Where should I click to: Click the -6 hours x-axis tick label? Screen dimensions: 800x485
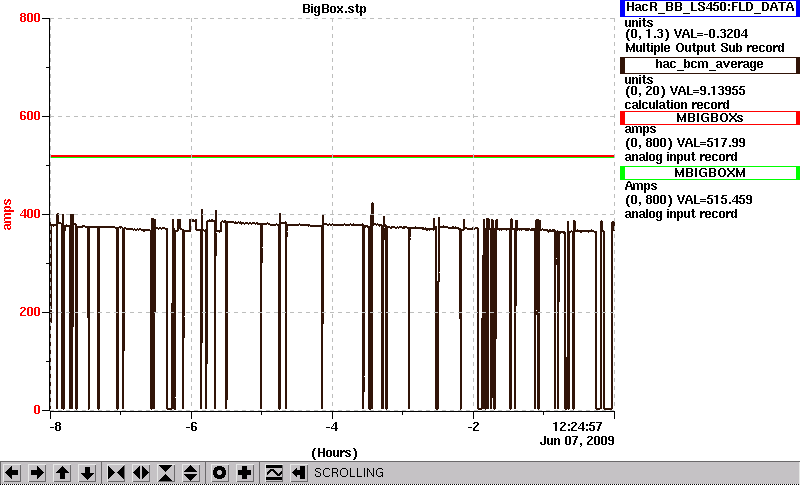point(191,427)
